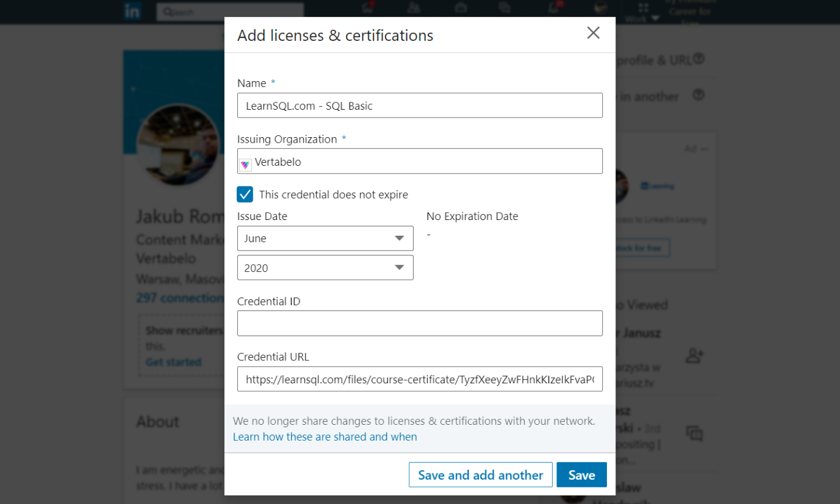Click the LinkedIn logo in the top bar
840x504 pixels.
tap(132, 11)
